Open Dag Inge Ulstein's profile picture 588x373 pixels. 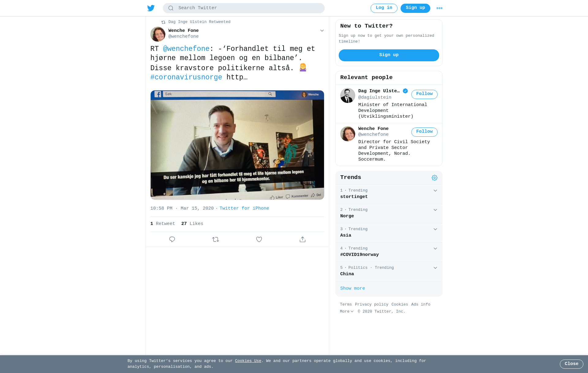[x=348, y=96]
